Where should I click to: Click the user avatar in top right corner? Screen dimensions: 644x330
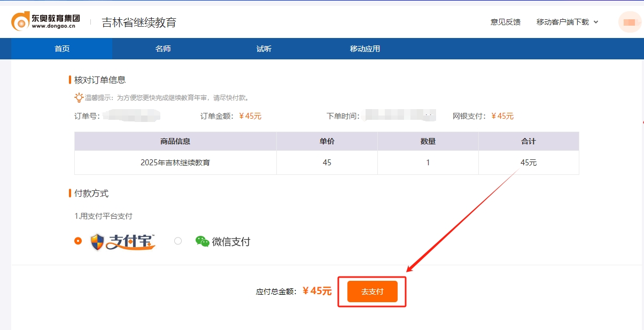click(630, 22)
